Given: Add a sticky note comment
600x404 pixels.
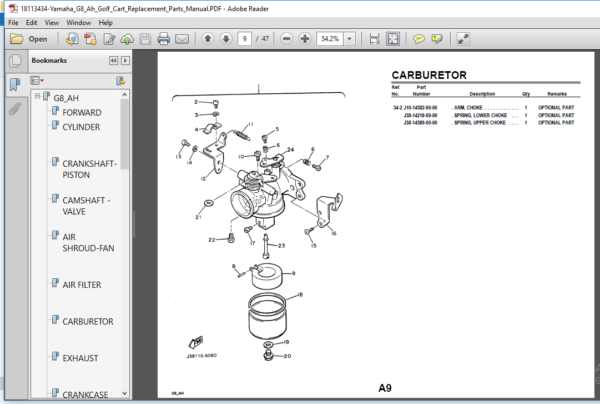Looking at the screenshot, I should tap(419, 39).
